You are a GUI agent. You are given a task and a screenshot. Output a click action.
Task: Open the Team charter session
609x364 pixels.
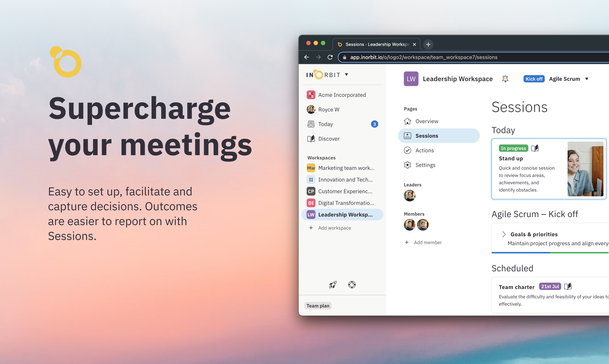[x=516, y=287]
